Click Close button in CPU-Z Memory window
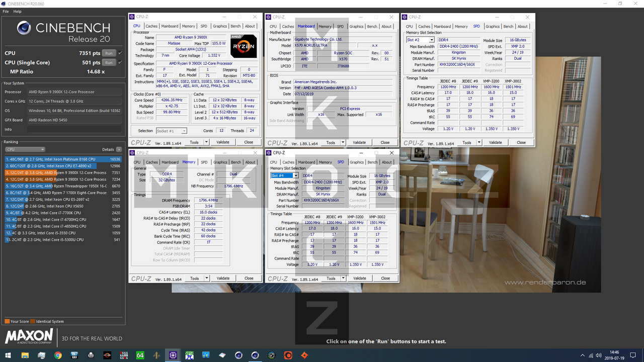 (x=249, y=278)
